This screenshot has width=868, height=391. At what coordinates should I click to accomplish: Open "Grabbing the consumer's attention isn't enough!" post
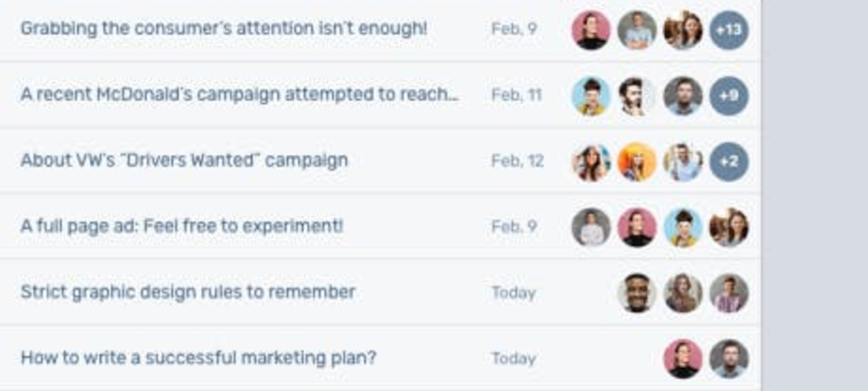(x=224, y=29)
